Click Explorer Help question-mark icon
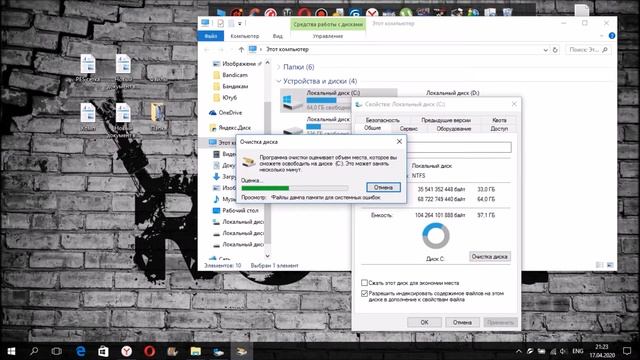The height and width of the screenshot is (360, 640). point(611,36)
